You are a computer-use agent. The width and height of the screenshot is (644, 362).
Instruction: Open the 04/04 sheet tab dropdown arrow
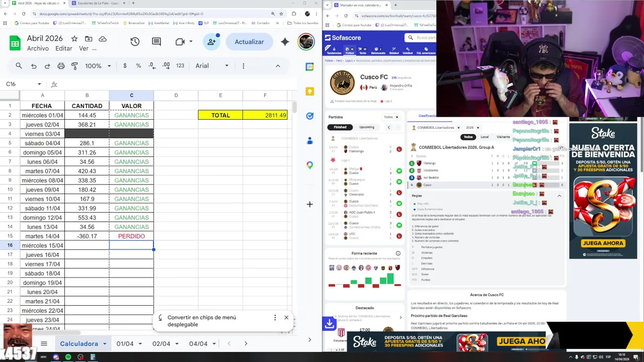214,344
